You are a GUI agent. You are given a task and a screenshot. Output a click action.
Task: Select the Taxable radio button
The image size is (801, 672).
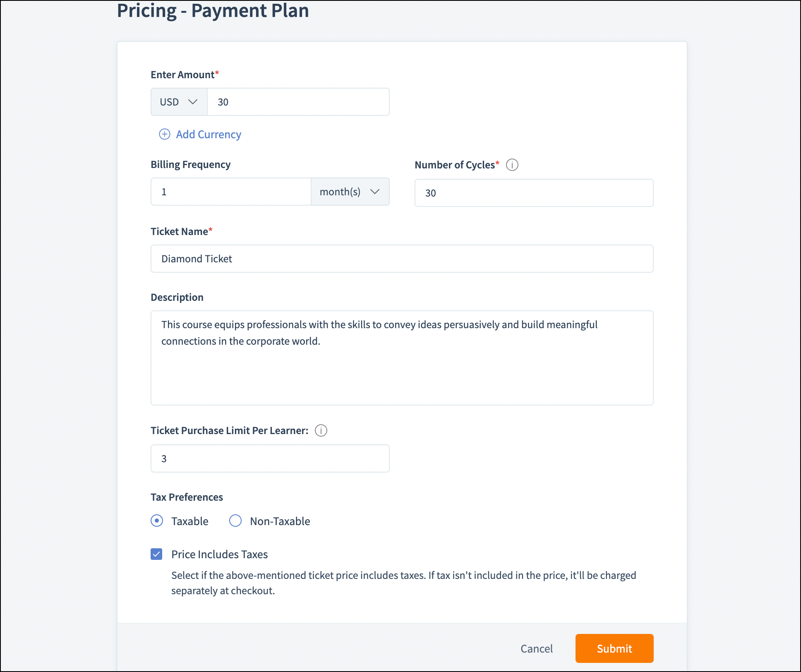pyautogui.click(x=157, y=521)
